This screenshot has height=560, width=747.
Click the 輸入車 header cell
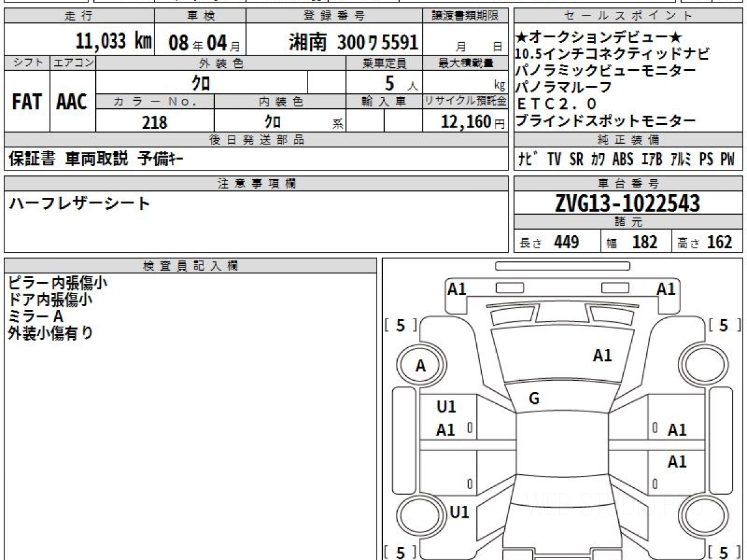click(384, 102)
